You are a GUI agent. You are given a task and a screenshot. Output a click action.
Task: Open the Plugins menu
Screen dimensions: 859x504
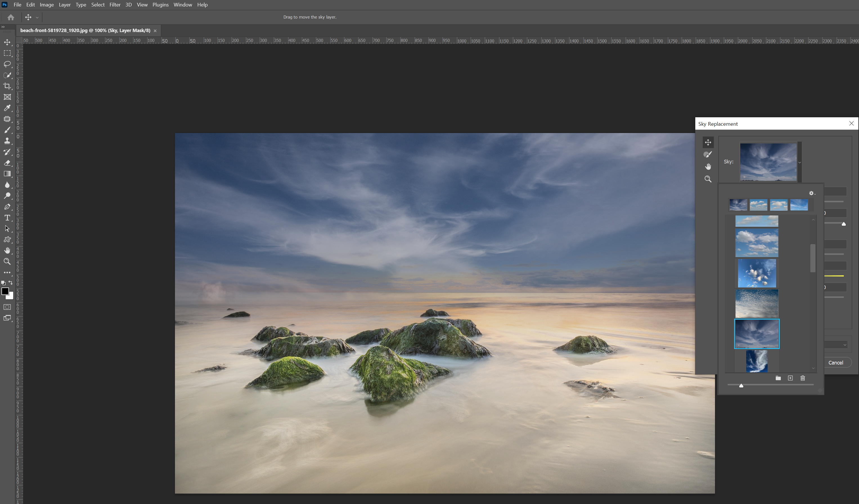(160, 5)
